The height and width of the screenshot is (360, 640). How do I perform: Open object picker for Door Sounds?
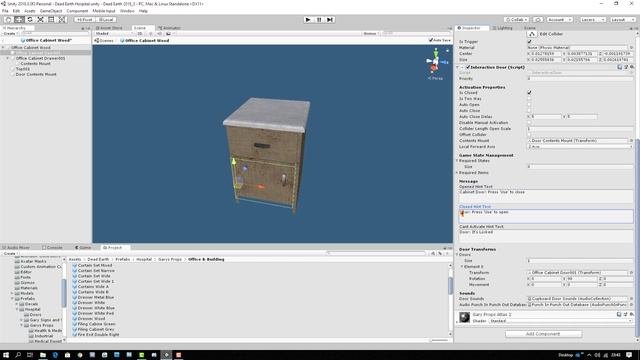(x=631, y=299)
